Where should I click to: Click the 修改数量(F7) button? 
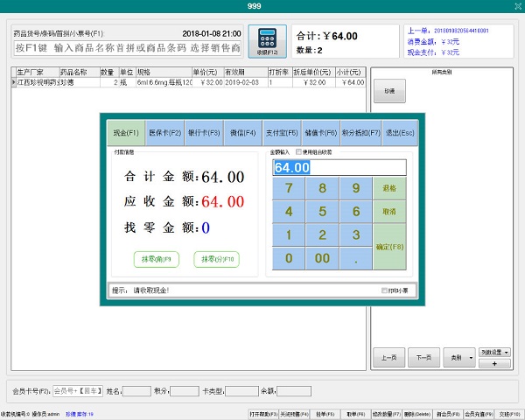[387, 415]
